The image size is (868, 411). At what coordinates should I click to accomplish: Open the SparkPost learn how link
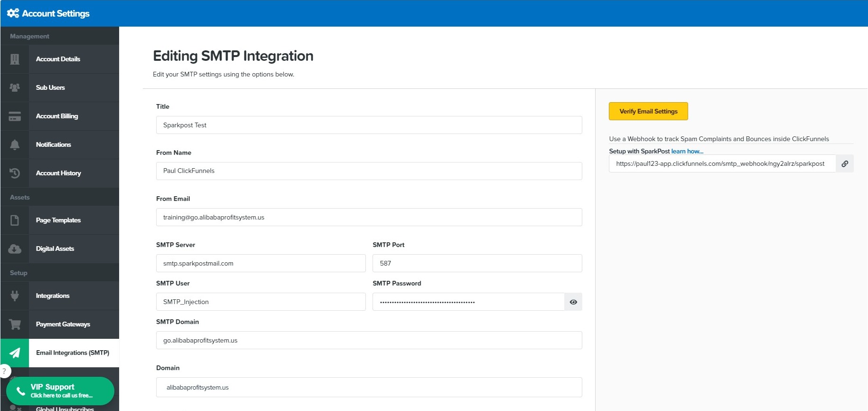(x=687, y=151)
